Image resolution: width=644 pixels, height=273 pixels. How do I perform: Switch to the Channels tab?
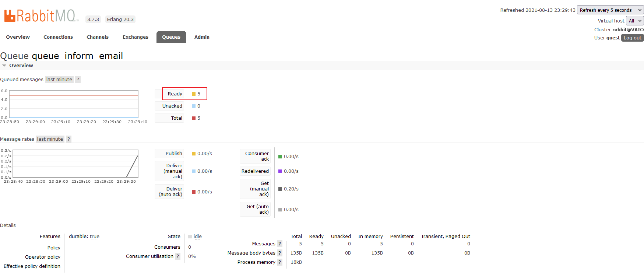[98, 37]
